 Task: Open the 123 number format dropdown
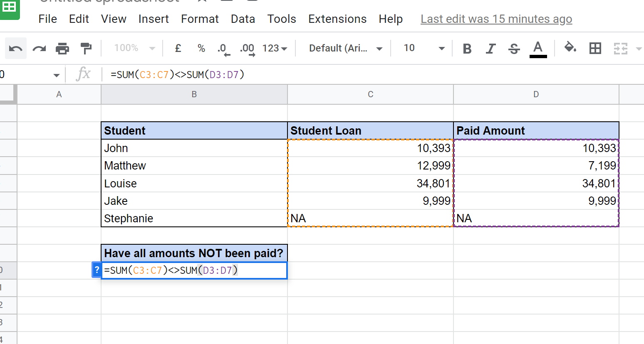tap(274, 48)
